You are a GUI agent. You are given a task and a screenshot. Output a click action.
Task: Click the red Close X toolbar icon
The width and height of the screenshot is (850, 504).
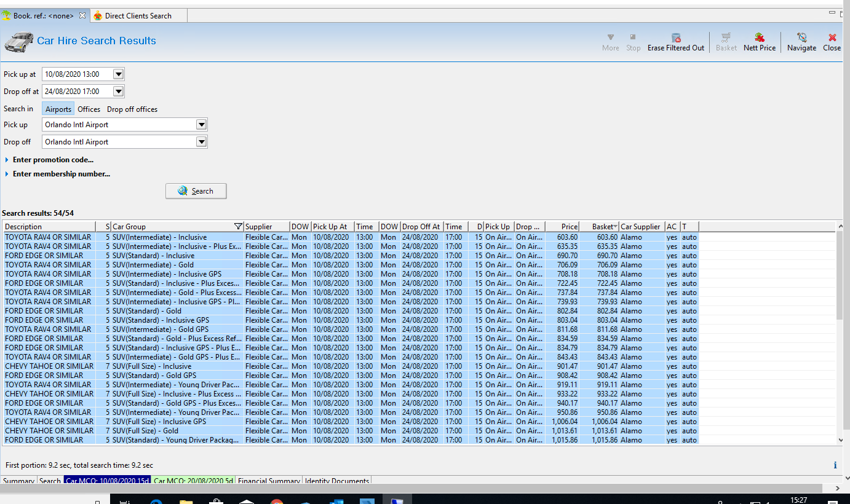point(832,37)
